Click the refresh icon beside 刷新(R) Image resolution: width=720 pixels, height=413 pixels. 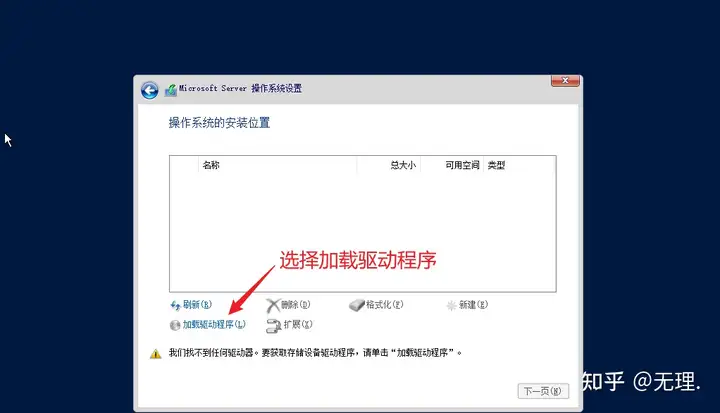[x=175, y=305]
